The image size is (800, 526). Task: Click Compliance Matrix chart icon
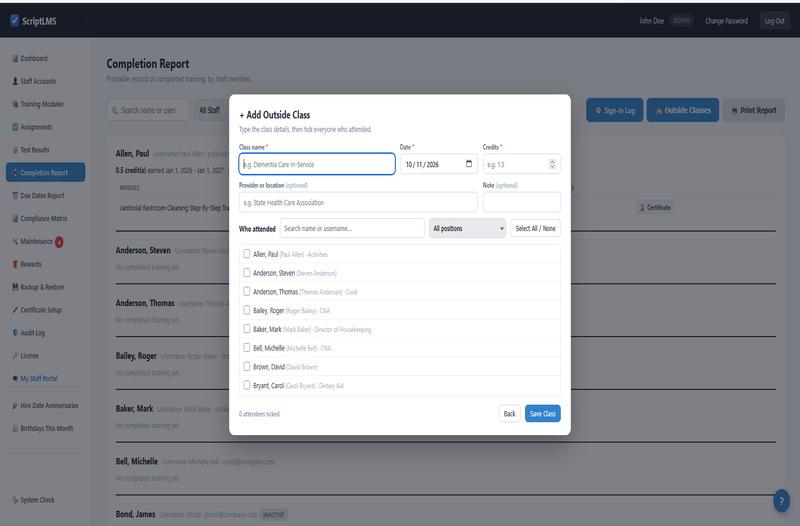[15, 218]
